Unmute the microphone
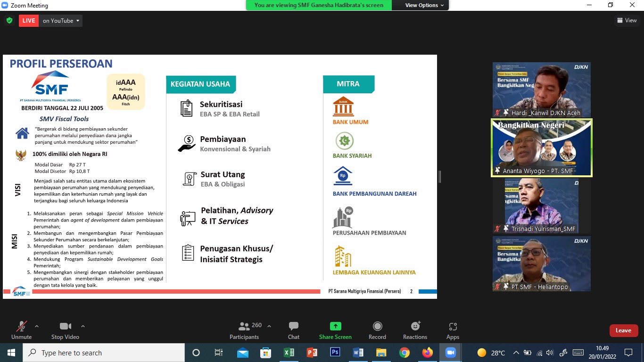This screenshot has width=644, height=362. tap(21, 330)
